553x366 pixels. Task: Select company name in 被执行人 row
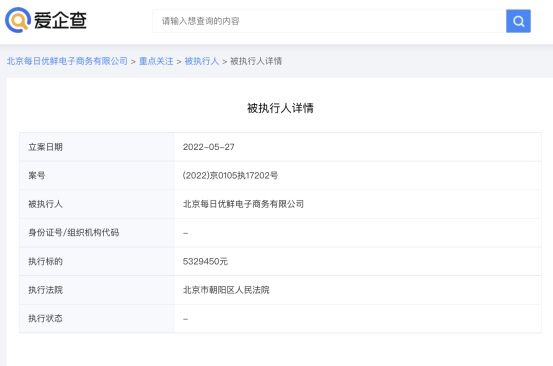coord(243,204)
